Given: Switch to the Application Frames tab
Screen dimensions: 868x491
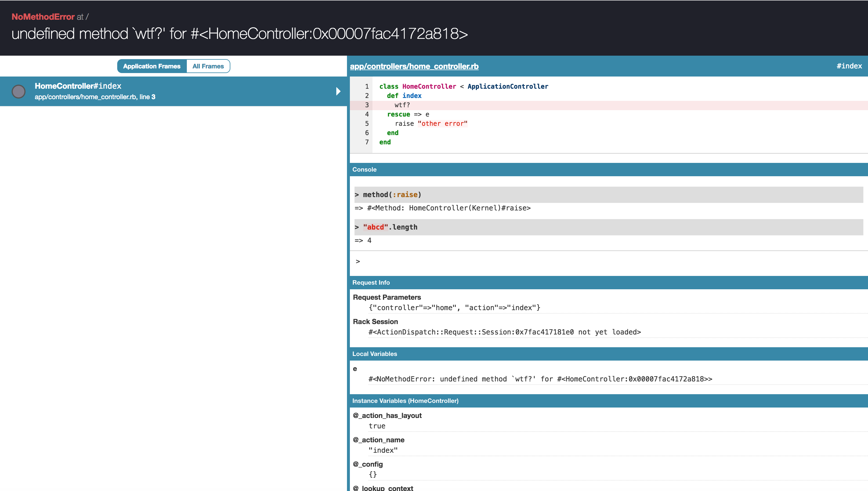Looking at the screenshot, I should tap(151, 66).
